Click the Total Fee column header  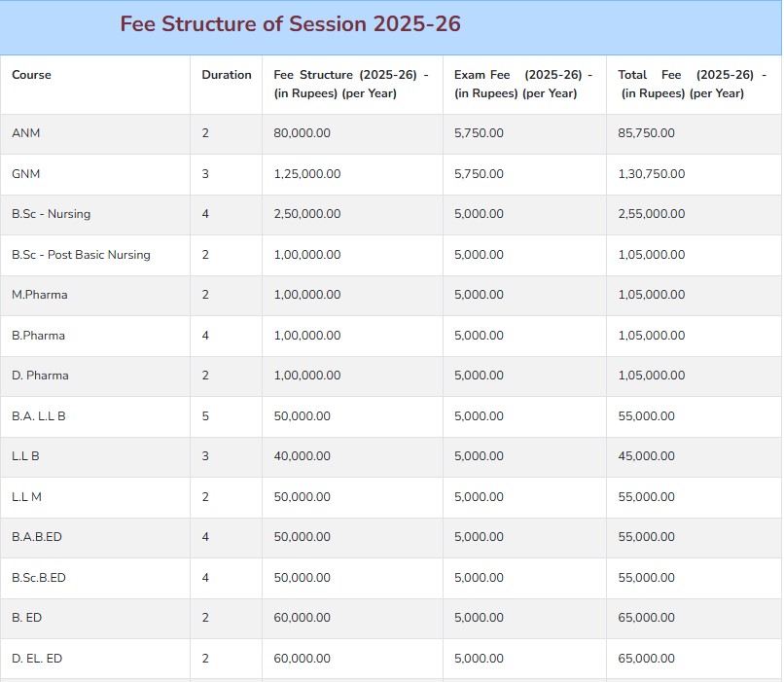[692, 84]
